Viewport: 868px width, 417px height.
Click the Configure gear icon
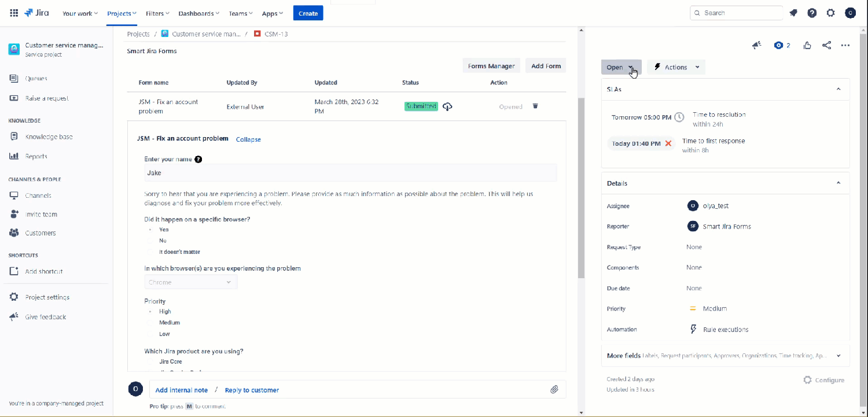pyautogui.click(x=808, y=380)
